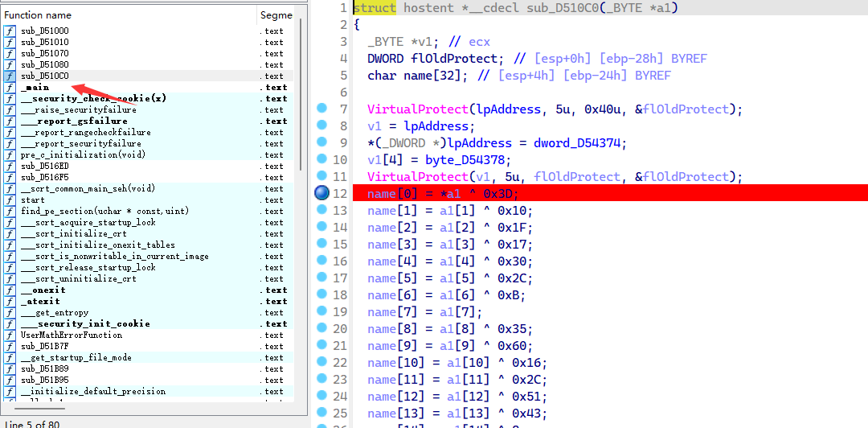Click the function icon beside the start entry
Image resolution: width=868 pixels, height=428 pixels.
point(10,200)
